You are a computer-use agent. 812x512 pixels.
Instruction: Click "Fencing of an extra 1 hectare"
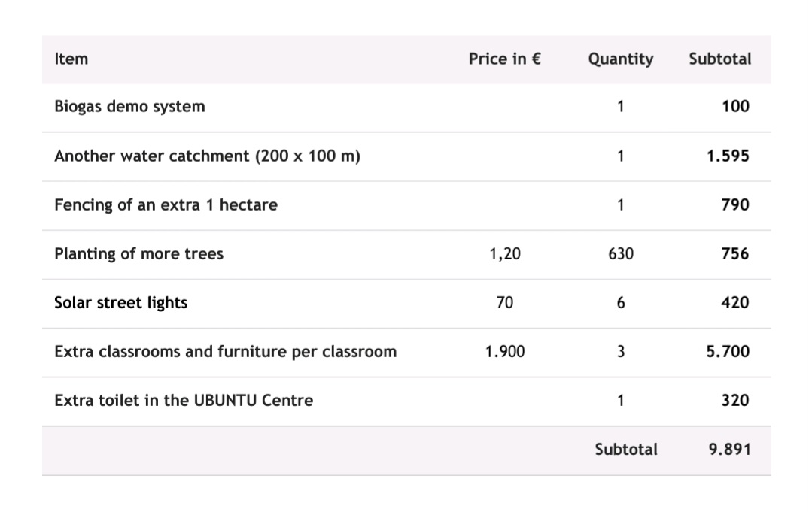166,204
